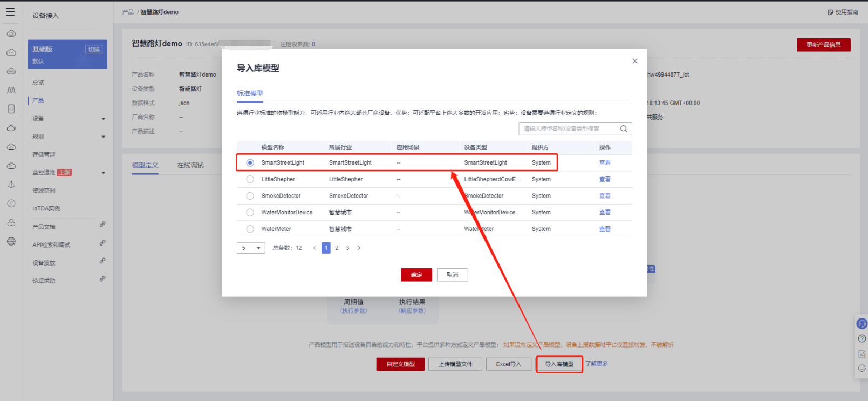Click the feedback edit floating icon
Viewport: 868px width, 401px height.
862,354
